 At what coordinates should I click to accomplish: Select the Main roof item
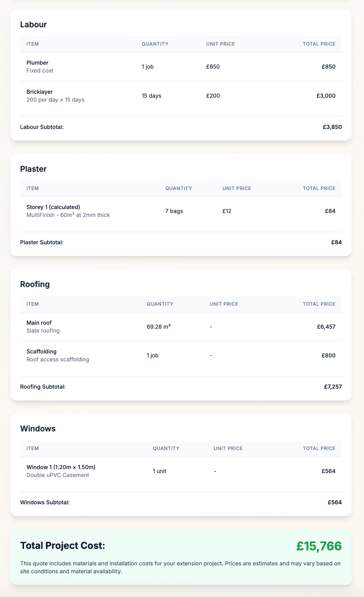coord(39,323)
